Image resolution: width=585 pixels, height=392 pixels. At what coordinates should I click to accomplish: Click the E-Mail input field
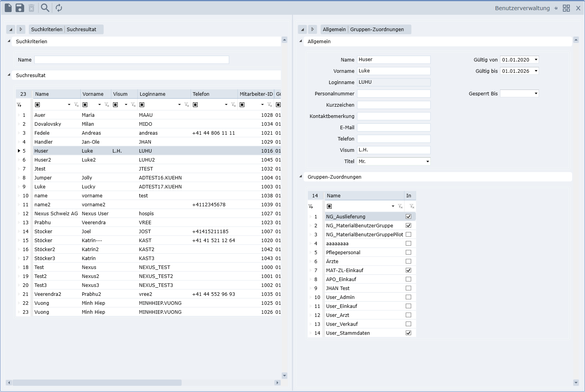tap(394, 128)
